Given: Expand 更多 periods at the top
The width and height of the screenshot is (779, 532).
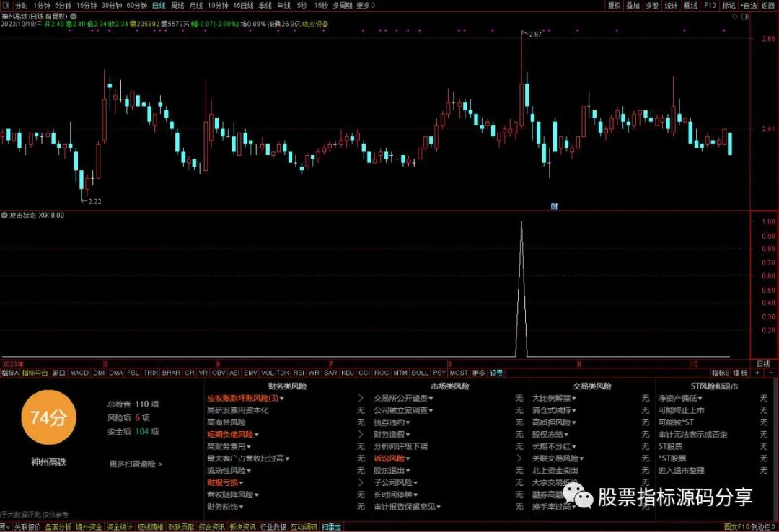Looking at the screenshot, I should pyautogui.click(x=366, y=6).
